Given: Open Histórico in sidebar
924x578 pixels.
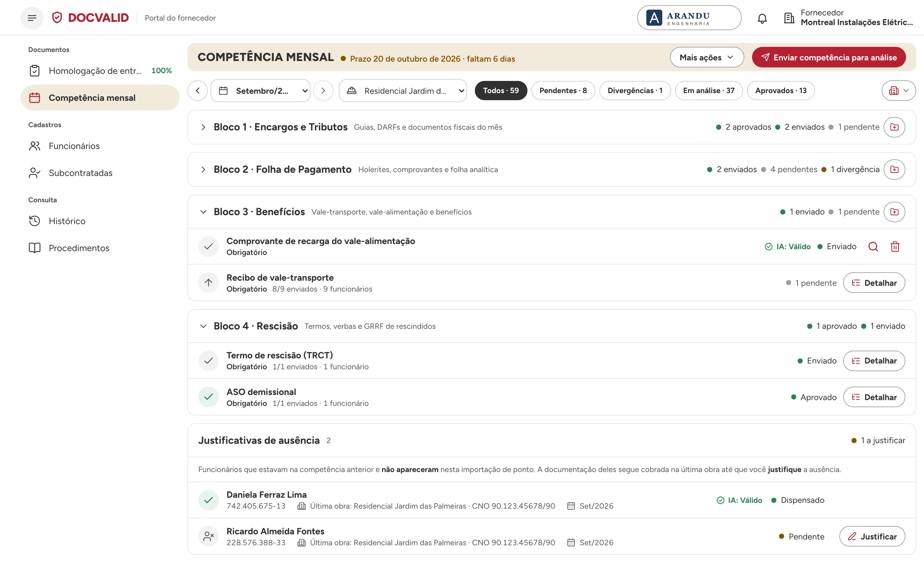Looking at the screenshot, I should [x=100, y=221].
